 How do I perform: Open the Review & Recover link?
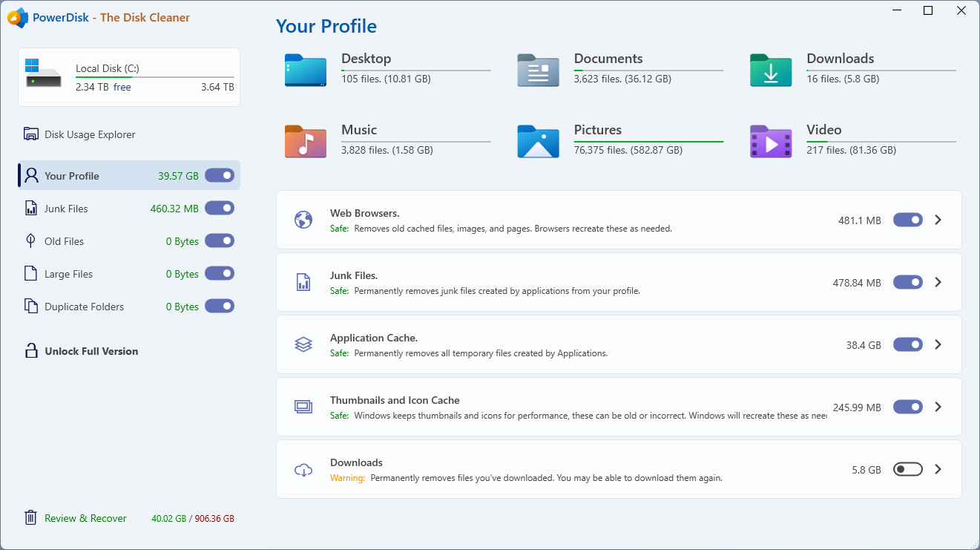[85, 518]
